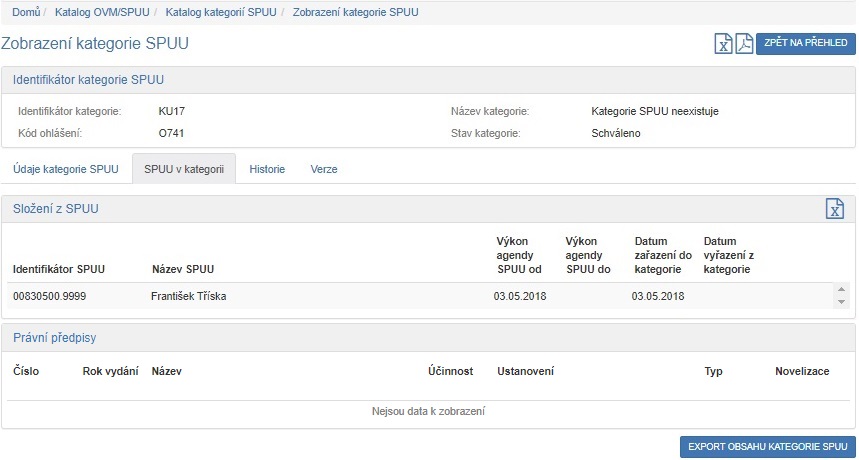859x460 pixels.
Task: Sort by Identifikátor SPUU column header
Action: point(59,269)
